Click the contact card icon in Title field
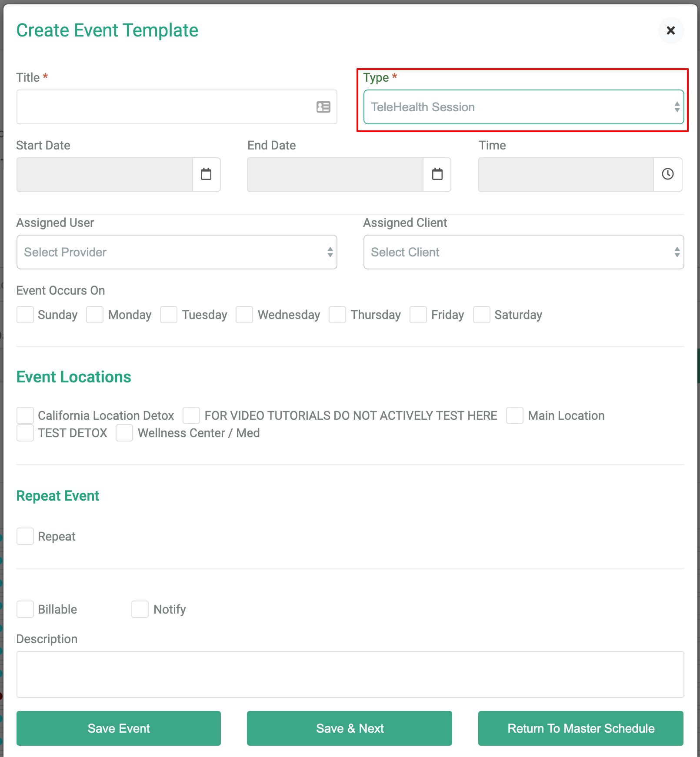The height and width of the screenshot is (757, 700). pos(323,107)
